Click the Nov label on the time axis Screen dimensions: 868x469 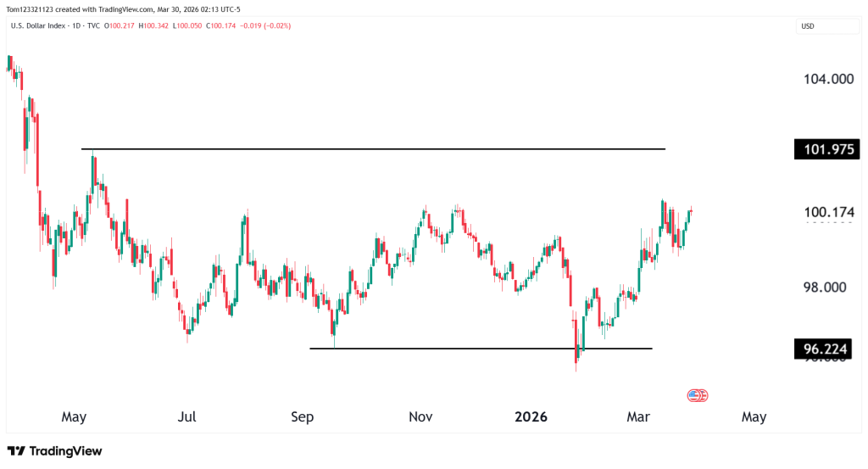(420, 417)
